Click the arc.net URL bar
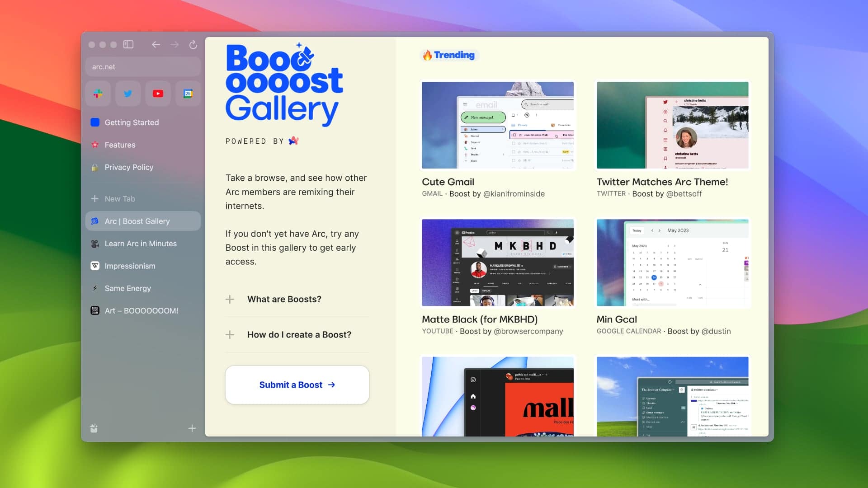Viewport: 868px width, 488px height. [142, 66]
